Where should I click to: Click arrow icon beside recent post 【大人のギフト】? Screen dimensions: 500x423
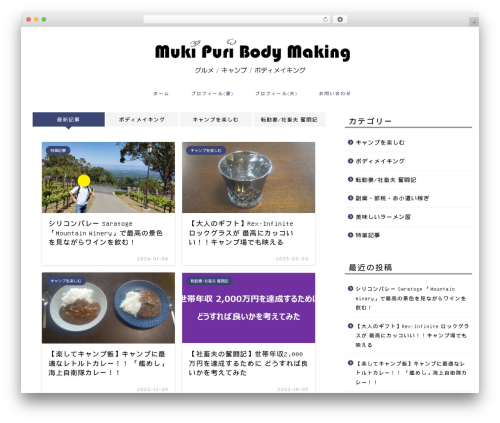pyautogui.click(x=350, y=326)
